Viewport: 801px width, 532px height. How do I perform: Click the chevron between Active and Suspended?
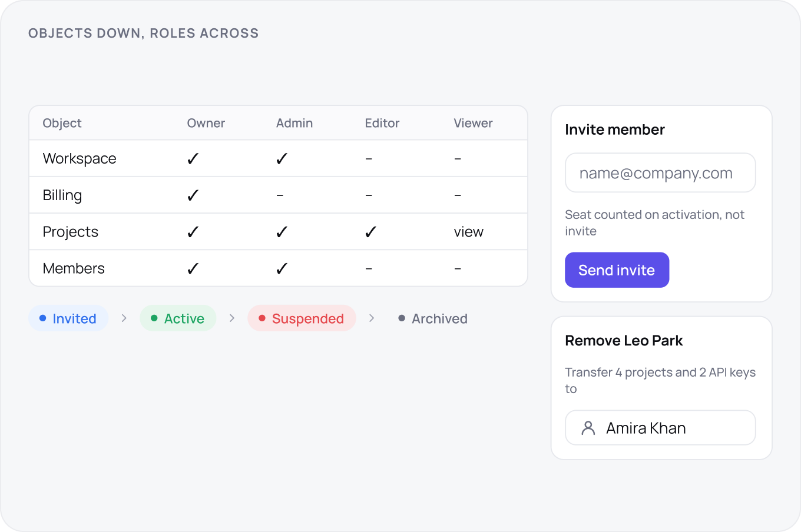point(232,318)
